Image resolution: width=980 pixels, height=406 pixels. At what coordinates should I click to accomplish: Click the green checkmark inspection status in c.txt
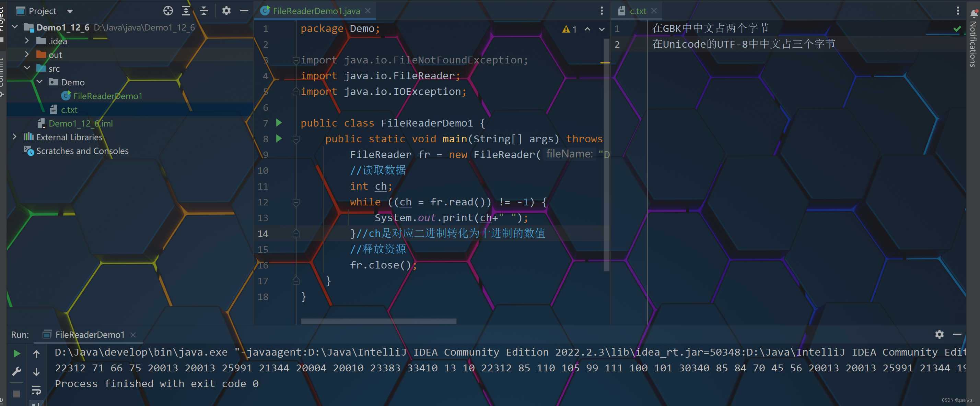(x=958, y=29)
